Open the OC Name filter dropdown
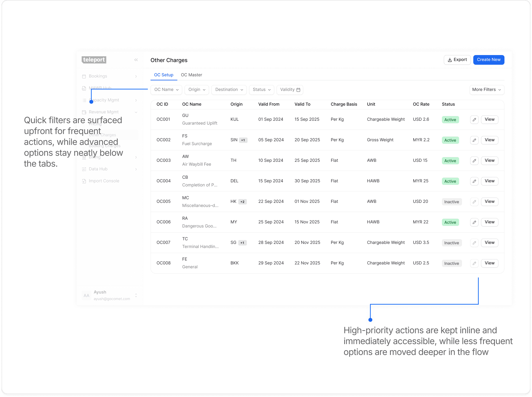Screen dimensions: 532x397 [166, 90]
